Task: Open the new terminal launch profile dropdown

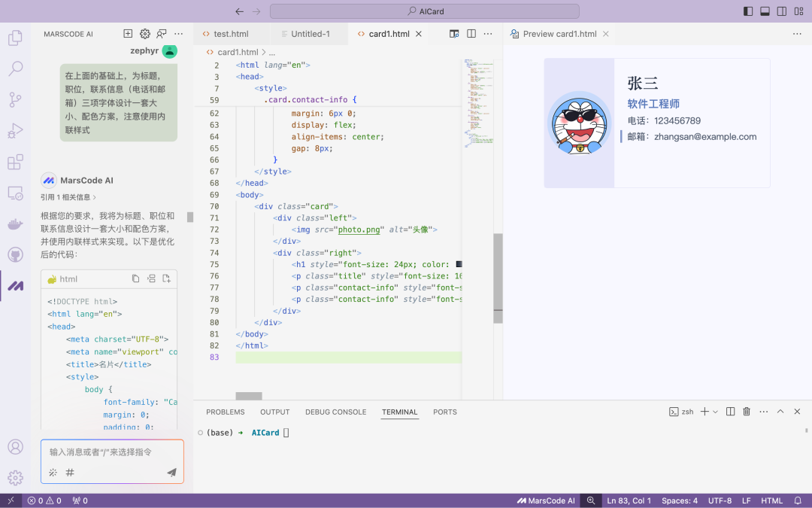Action: pyautogui.click(x=715, y=412)
